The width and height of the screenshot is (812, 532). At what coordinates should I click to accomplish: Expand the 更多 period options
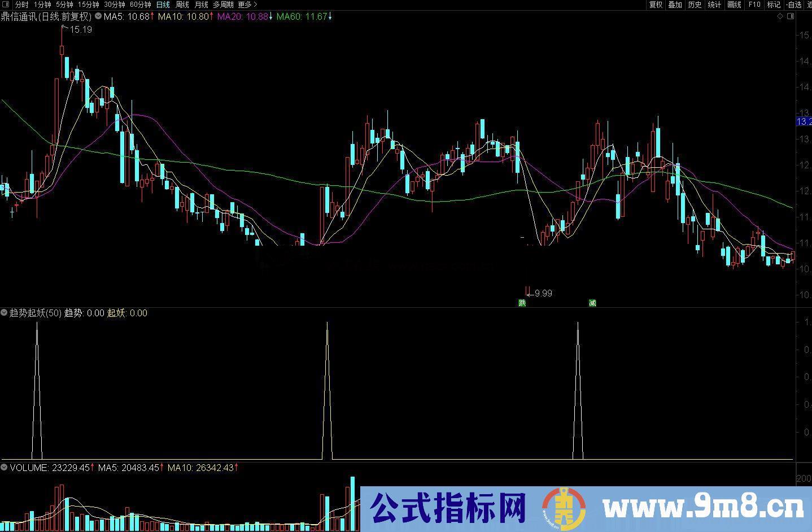[247, 5]
